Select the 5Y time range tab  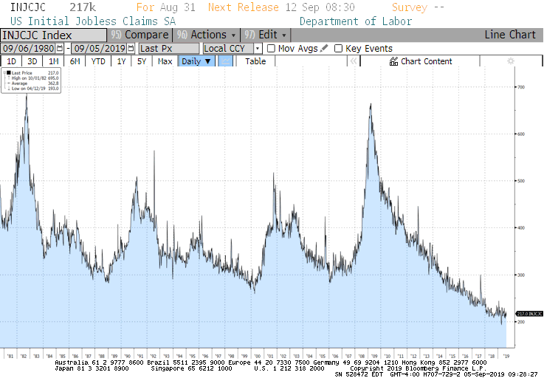point(142,62)
